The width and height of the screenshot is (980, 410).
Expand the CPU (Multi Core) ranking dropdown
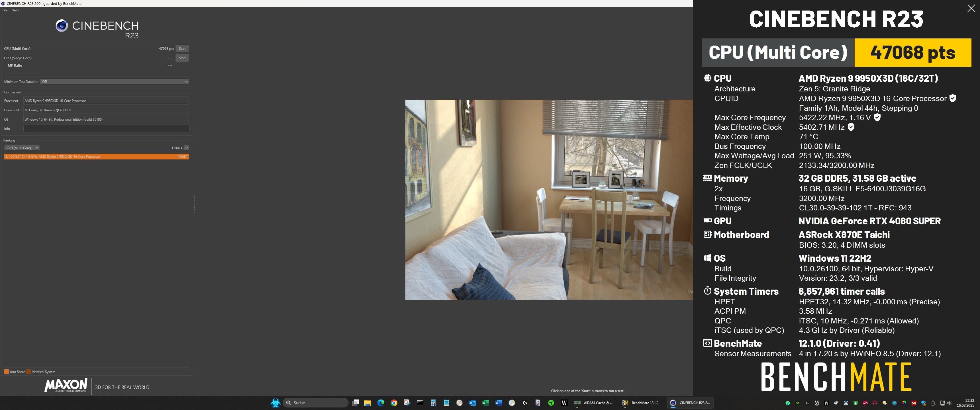[x=22, y=148]
